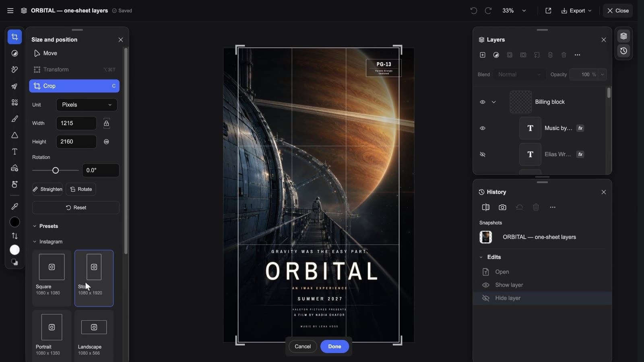The width and height of the screenshot is (644, 362).
Task: Add adjustment layer in Layers panel
Action: [x=496, y=55]
